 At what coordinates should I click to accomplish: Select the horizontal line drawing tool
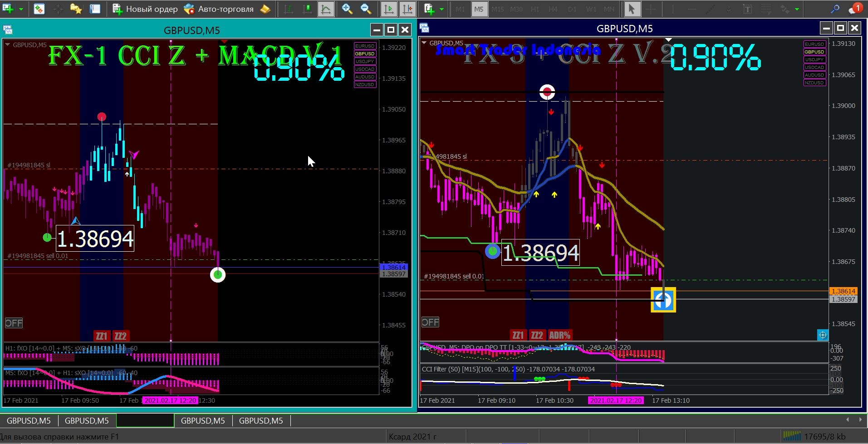tap(691, 9)
